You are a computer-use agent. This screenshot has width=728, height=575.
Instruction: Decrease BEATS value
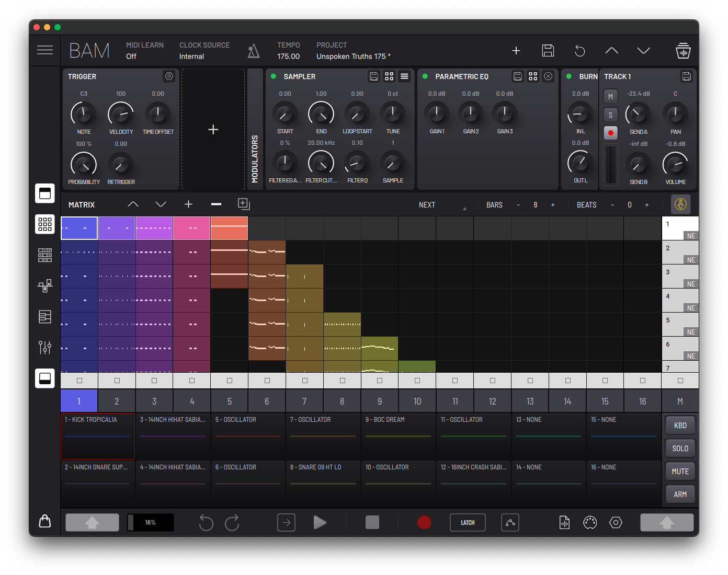(612, 205)
